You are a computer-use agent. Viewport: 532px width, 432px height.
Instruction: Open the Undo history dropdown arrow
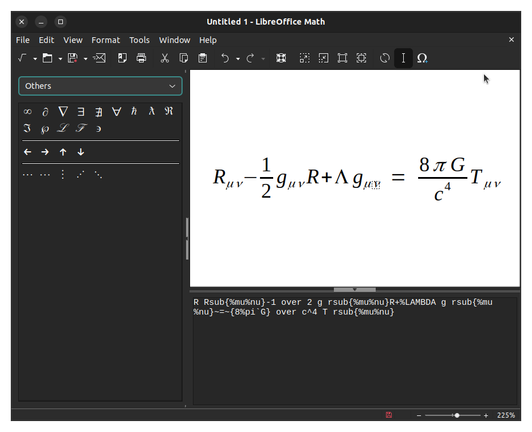click(x=238, y=59)
